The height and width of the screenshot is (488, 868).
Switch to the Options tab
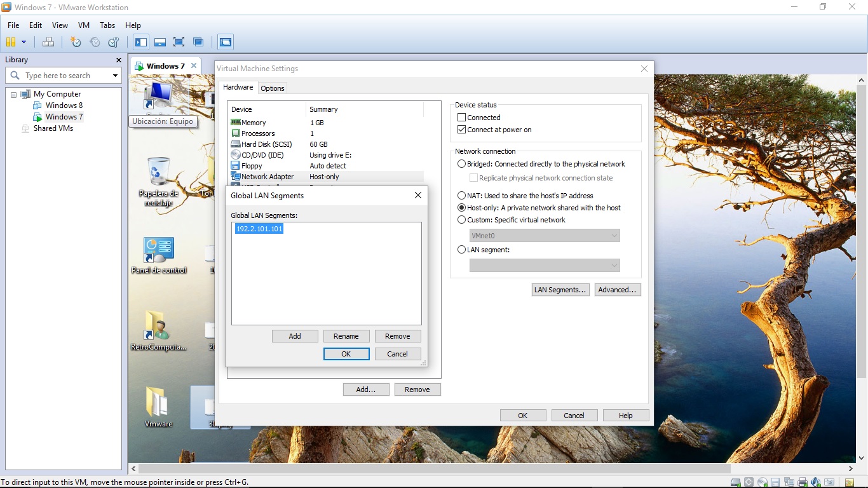[273, 88]
